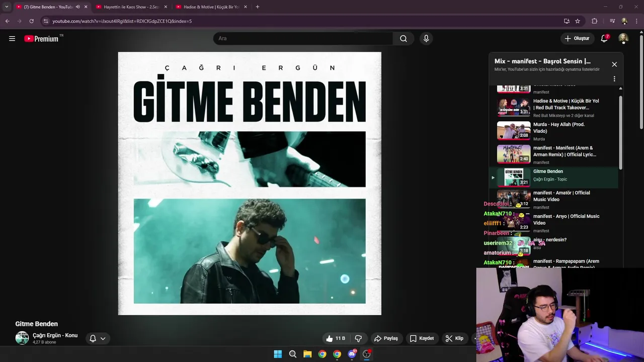Expand the Chrome tab search chevron
The image size is (644, 362).
pos(7,7)
